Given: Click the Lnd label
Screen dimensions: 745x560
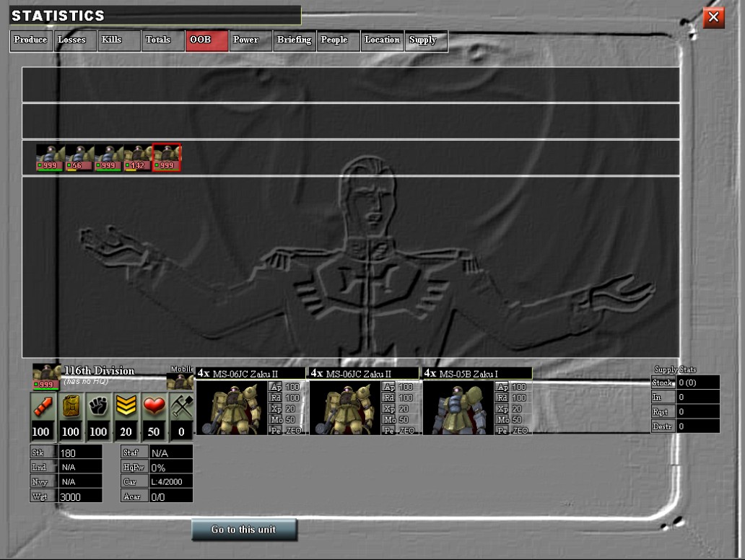Looking at the screenshot, I should (43, 467).
